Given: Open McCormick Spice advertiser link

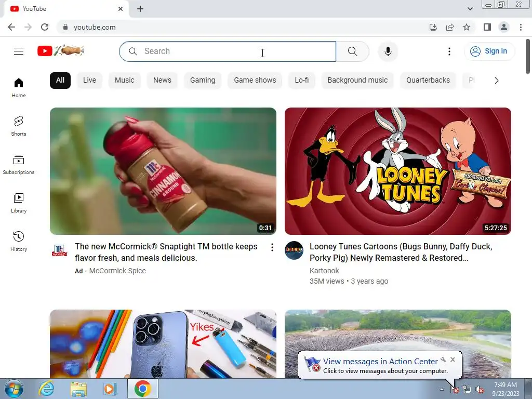Looking at the screenshot, I should coord(117,271).
